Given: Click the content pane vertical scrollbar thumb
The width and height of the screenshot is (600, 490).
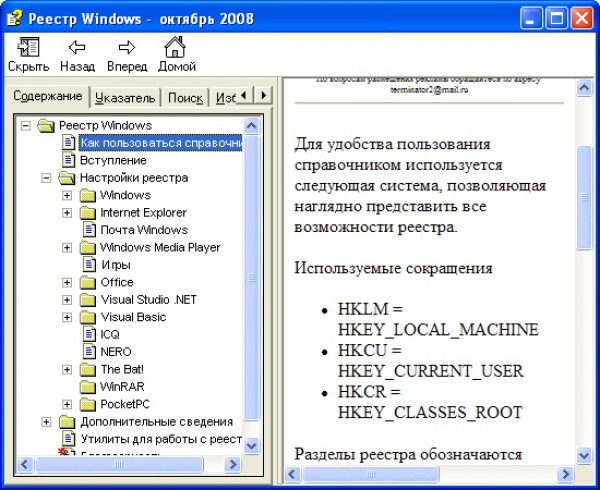Looking at the screenshot, I should click(584, 197).
